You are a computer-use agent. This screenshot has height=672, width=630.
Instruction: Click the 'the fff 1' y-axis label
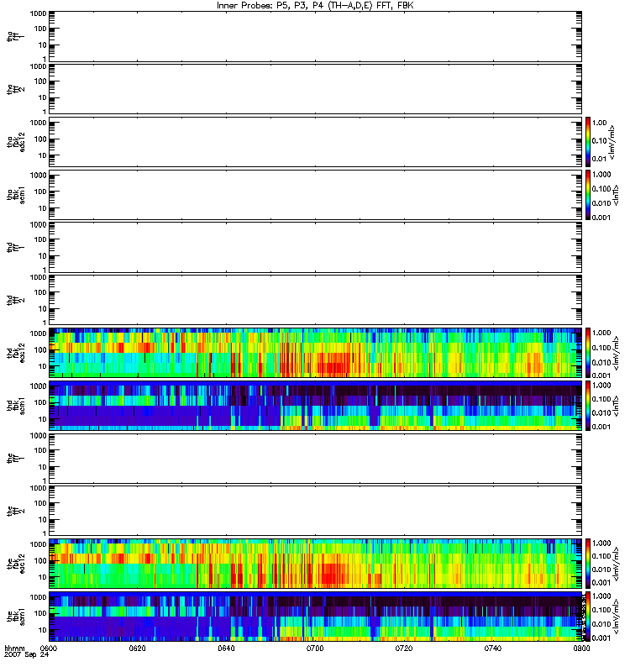coord(15,458)
